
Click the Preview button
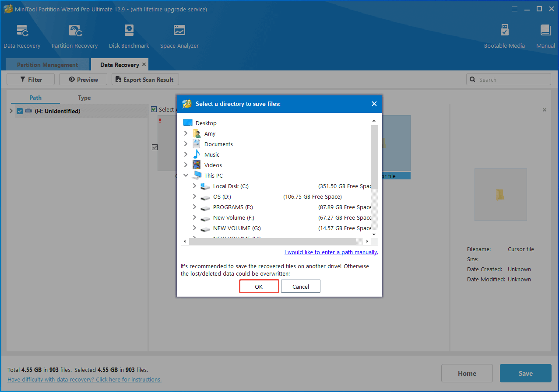coord(83,80)
